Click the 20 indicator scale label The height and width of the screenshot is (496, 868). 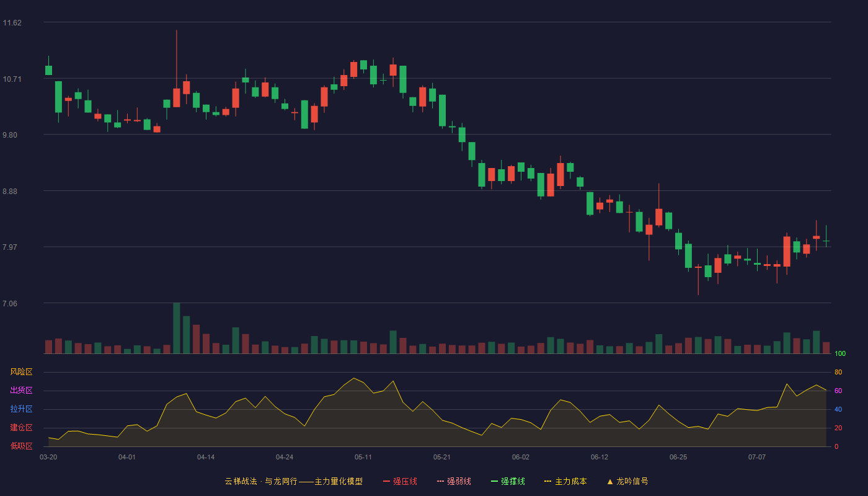tap(838, 428)
